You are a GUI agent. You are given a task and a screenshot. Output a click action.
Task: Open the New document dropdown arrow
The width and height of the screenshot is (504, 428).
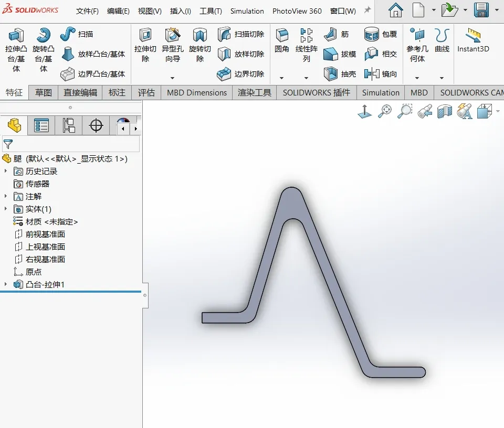434,10
